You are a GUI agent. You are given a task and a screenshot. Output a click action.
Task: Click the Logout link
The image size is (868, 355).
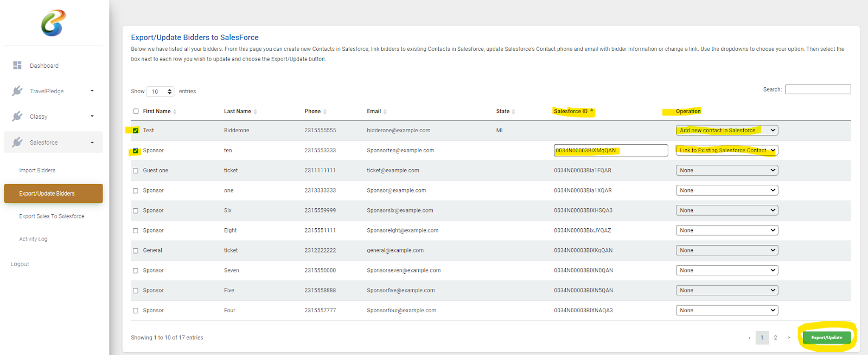(x=20, y=264)
